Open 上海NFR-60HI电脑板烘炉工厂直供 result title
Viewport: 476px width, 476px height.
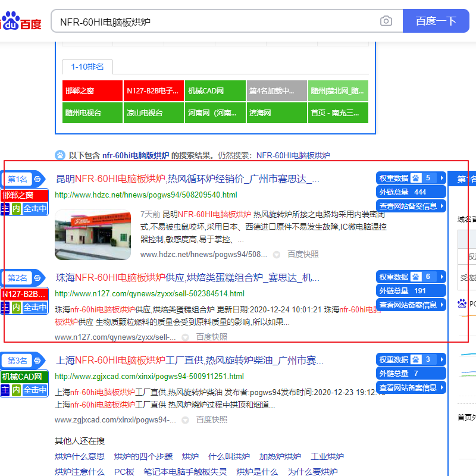coord(189,361)
